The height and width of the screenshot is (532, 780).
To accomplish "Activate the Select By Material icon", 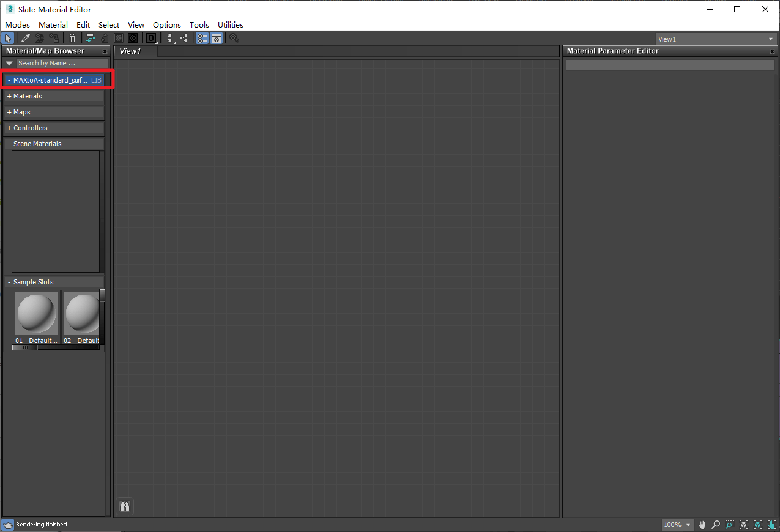I will click(233, 38).
